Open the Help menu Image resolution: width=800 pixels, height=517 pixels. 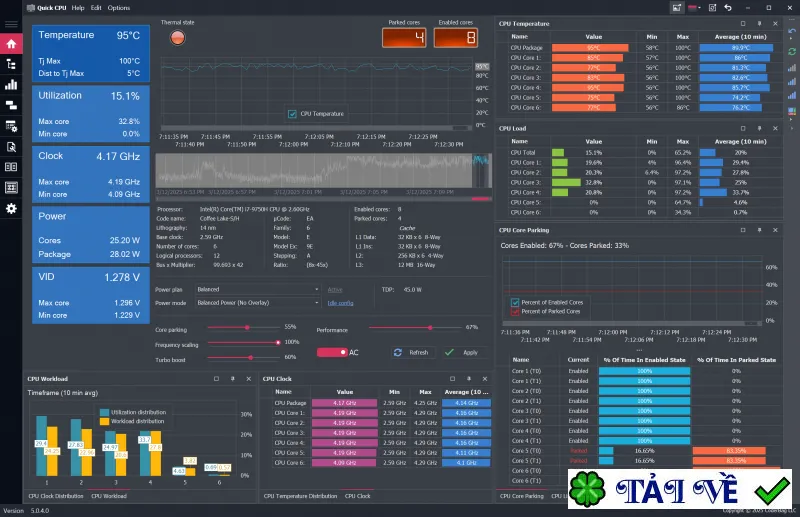tap(78, 8)
